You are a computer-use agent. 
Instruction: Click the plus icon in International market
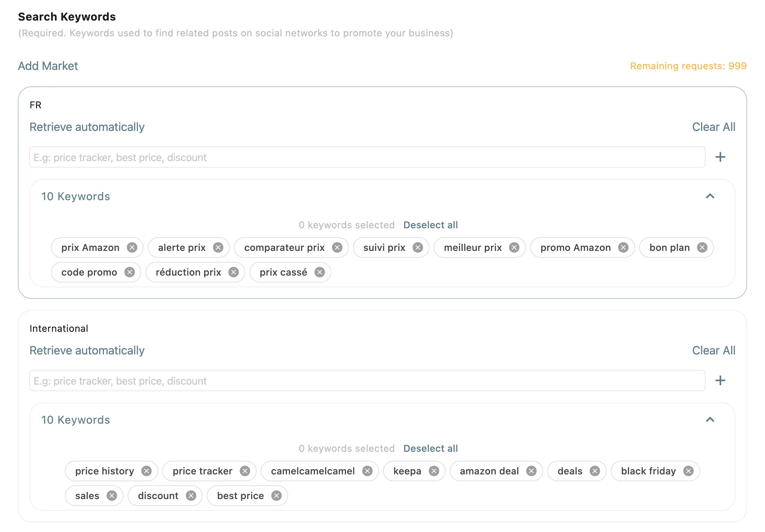pyautogui.click(x=720, y=380)
